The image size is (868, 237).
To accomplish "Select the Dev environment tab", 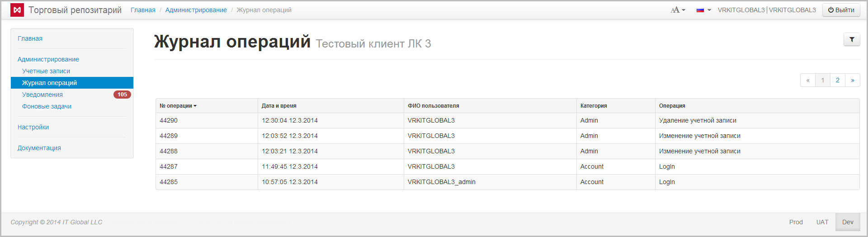I will pos(848,222).
